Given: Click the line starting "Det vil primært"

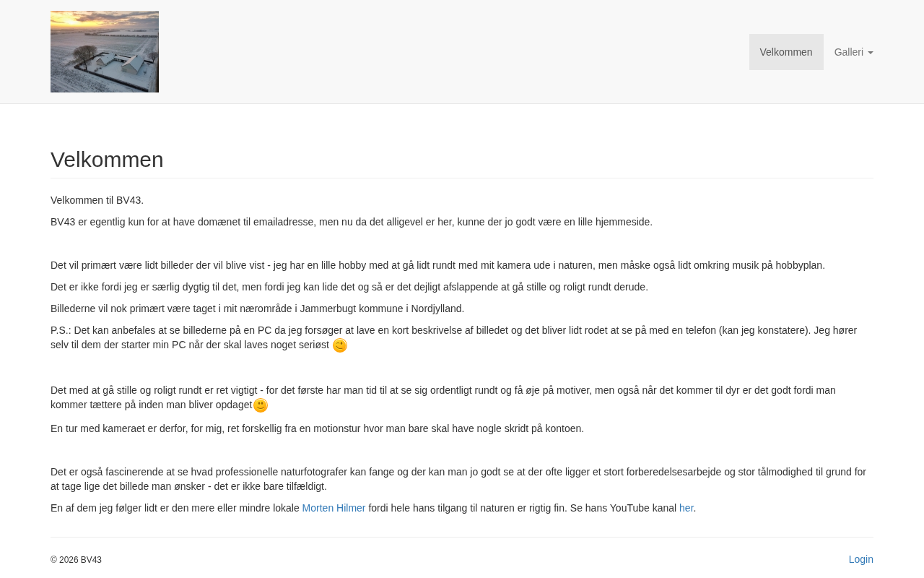Looking at the screenshot, I should (437, 265).
